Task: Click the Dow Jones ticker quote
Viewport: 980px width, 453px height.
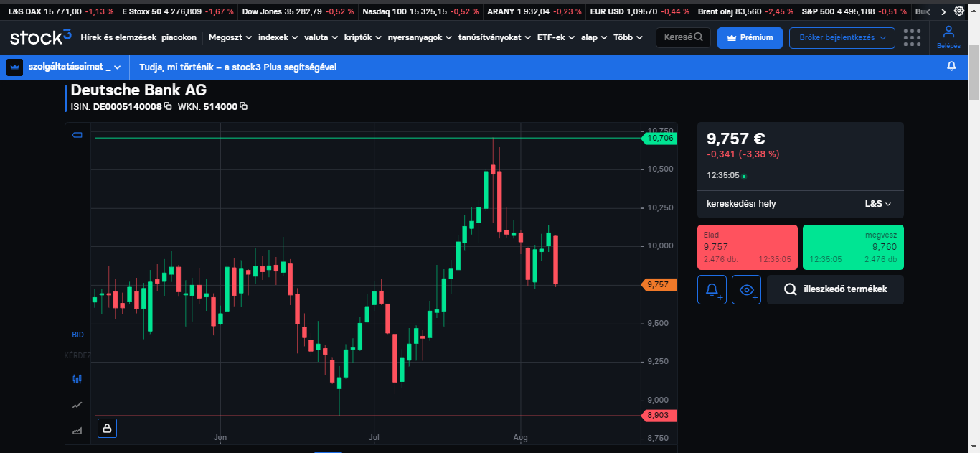Action: pos(298,11)
